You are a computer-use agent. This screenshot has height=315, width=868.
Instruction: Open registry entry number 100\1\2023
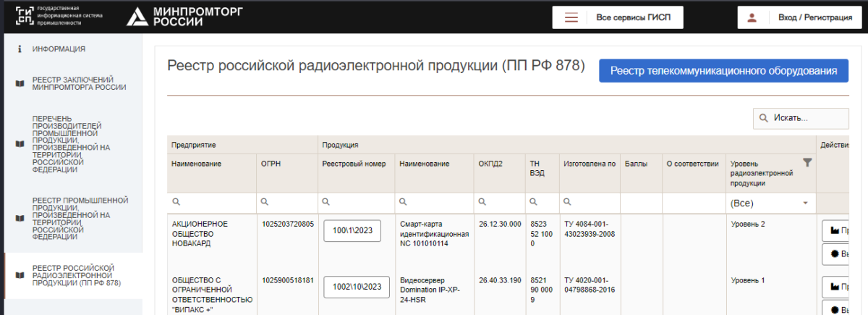coord(352,231)
